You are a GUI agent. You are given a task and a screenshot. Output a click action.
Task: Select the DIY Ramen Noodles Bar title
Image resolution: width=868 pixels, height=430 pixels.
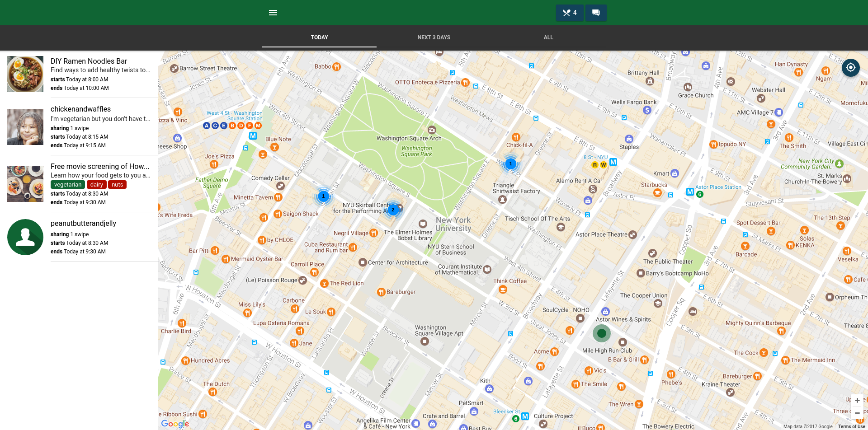click(x=89, y=61)
